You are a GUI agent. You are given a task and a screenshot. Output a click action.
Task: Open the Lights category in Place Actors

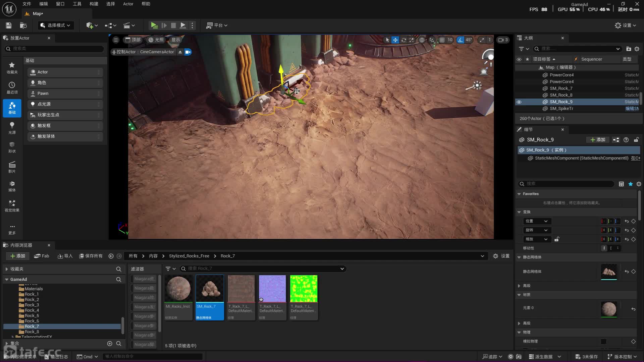tap(12, 127)
